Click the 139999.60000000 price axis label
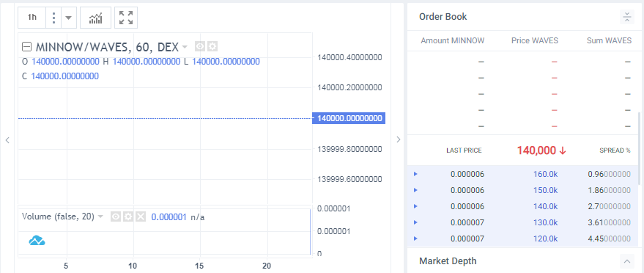 pyautogui.click(x=350, y=179)
